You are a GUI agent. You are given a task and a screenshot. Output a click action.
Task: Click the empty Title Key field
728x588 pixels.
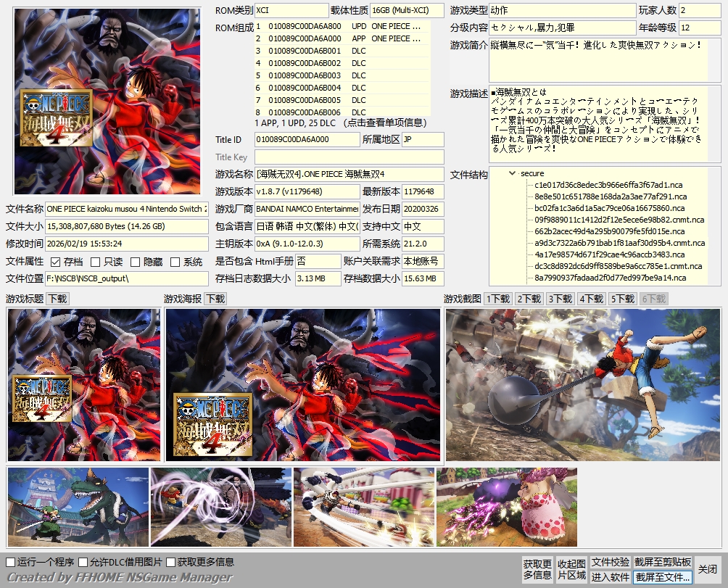(349, 157)
